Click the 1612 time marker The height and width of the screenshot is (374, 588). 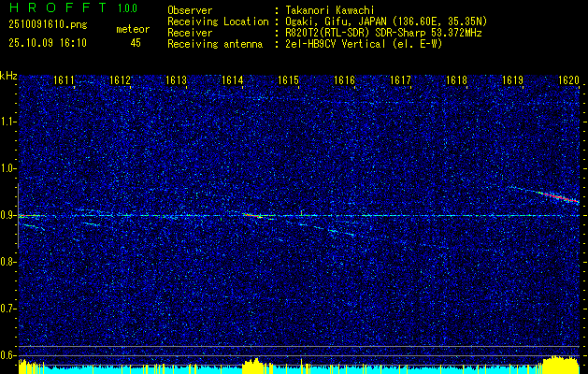[120, 80]
